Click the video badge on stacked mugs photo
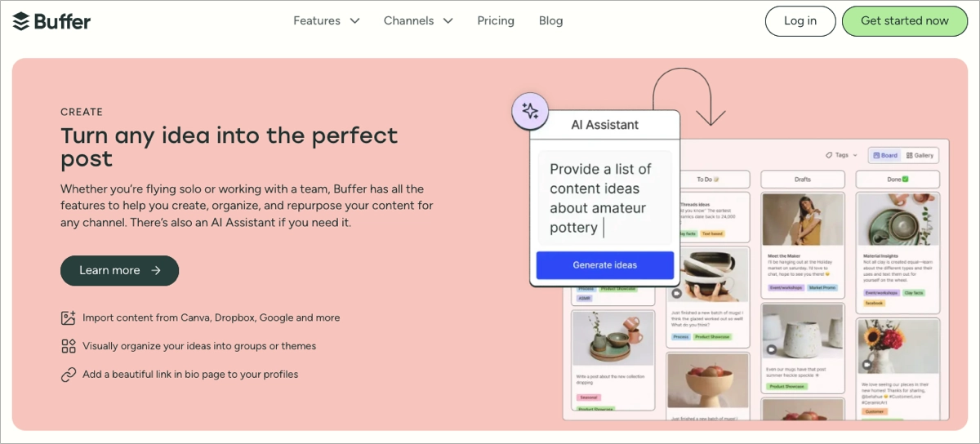 676,293
